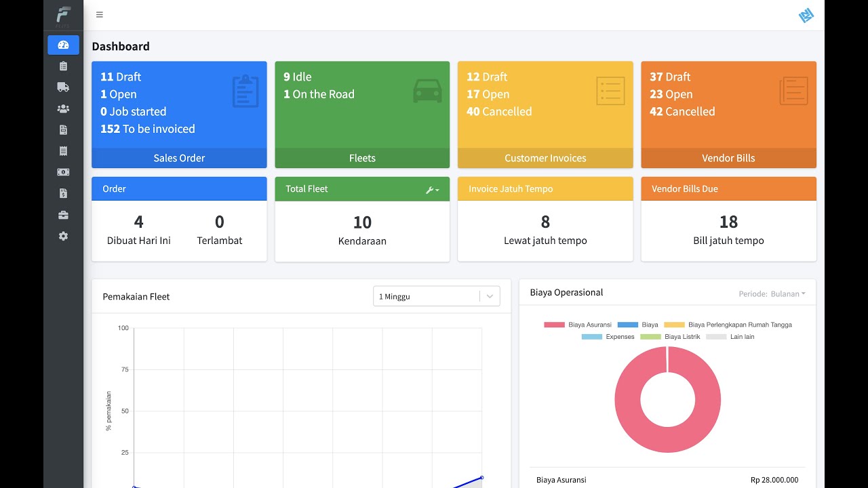
Task: Click the 0 Job started line
Action: coord(134,111)
